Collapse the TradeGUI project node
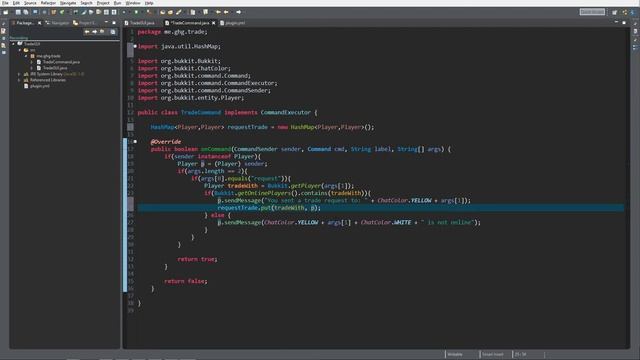The image size is (640, 360). pos(13,44)
